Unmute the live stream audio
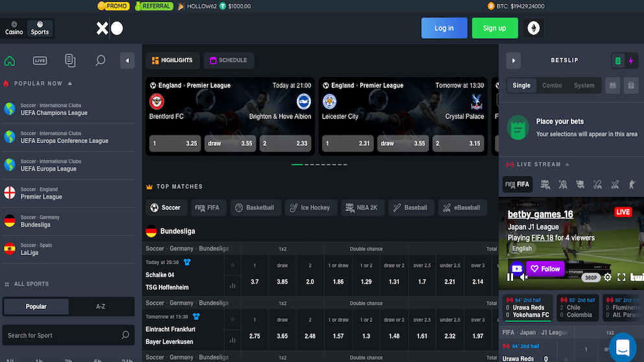This screenshot has width=644, height=362. tap(523, 277)
